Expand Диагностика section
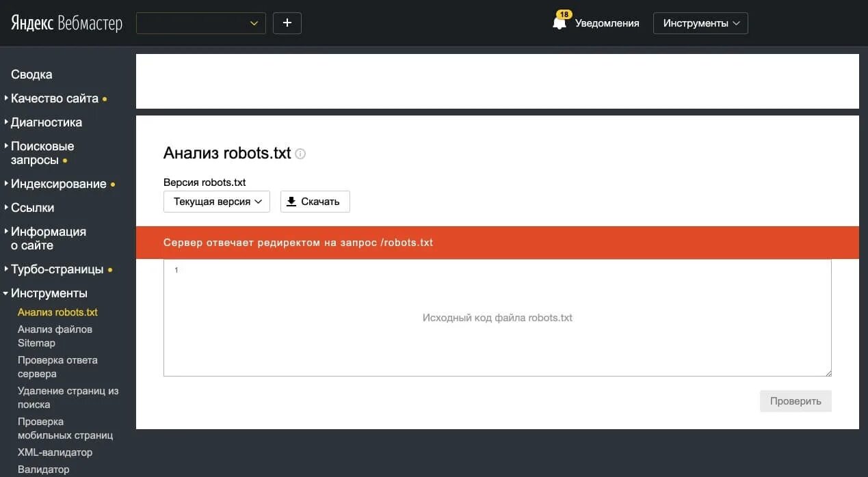868x477 pixels. point(47,122)
